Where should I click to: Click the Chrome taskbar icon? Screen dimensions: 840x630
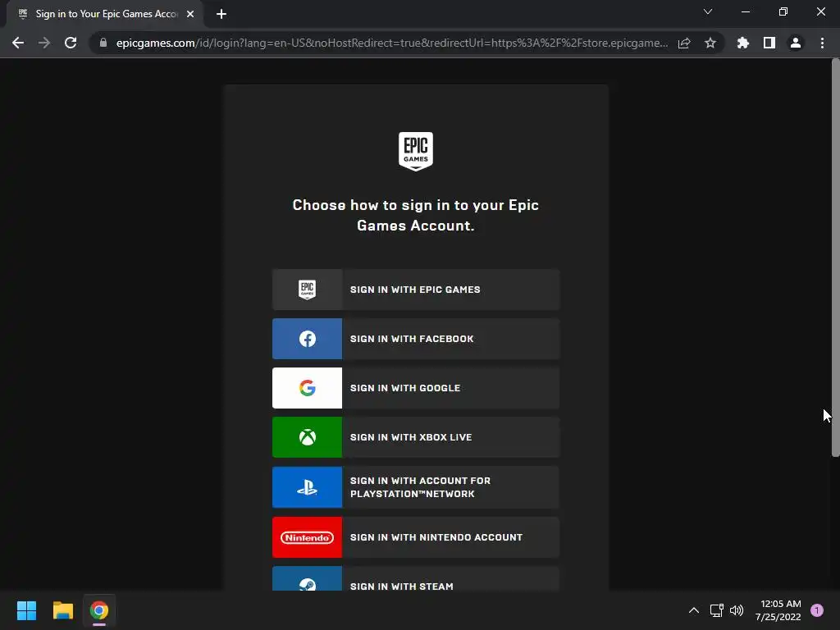click(99, 610)
